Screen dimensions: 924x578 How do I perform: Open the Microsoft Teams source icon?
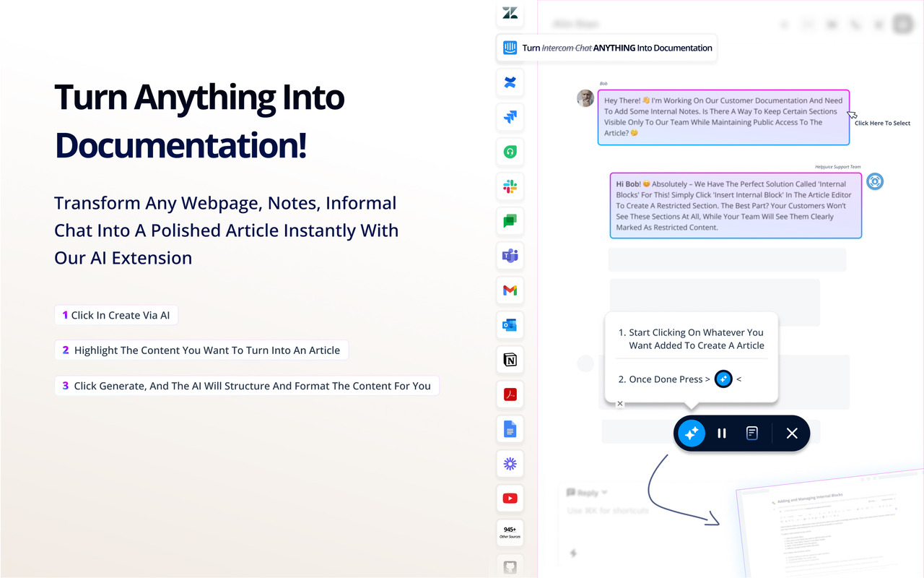click(x=510, y=256)
